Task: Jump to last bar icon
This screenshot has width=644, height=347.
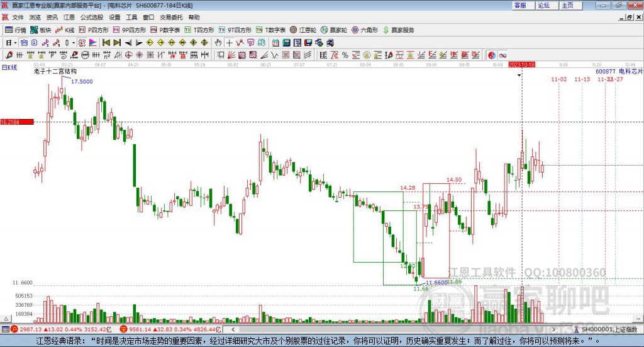Action: (x=117, y=43)
